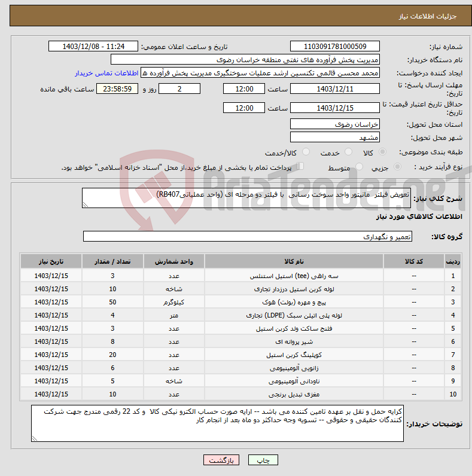Click the quantity cell showing 20
The height and width of the screenshot is (476, 472).
pos(112,355)
